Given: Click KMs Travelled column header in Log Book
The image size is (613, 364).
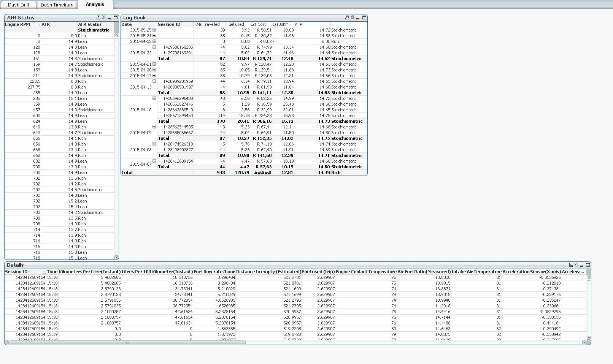Looking at the screenshot, I should point(207,24).
